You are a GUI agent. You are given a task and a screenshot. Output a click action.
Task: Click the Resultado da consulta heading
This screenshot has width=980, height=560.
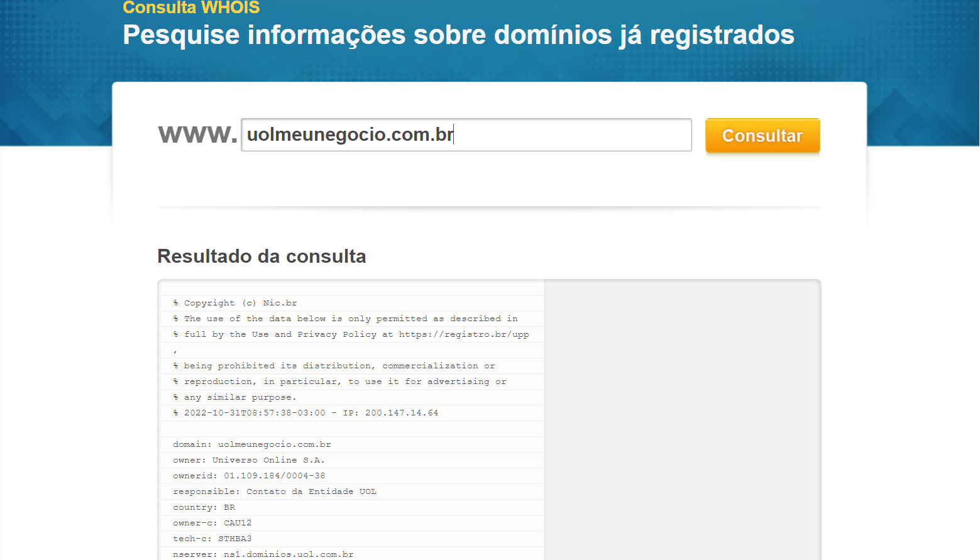pyautogui.click(x=262, y=256)
